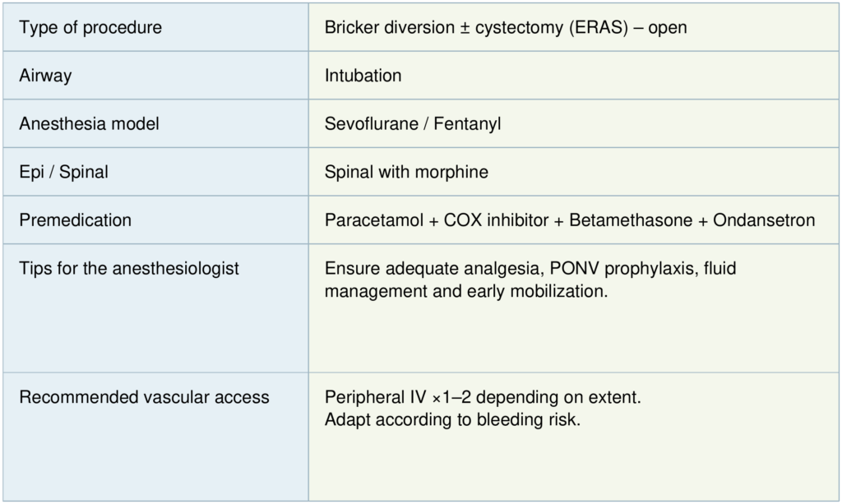Viewport: 842px width, 504px height.
Task: Click the 'Premedication' row label
Action: click(x=75, y=220)
